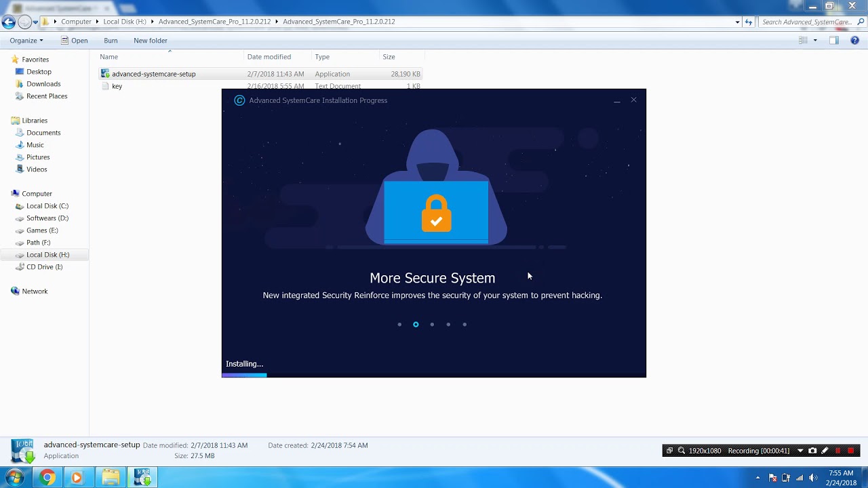Open the Organize dropdown menu
This screenshot has width=868, height=488.
(26, 41)
